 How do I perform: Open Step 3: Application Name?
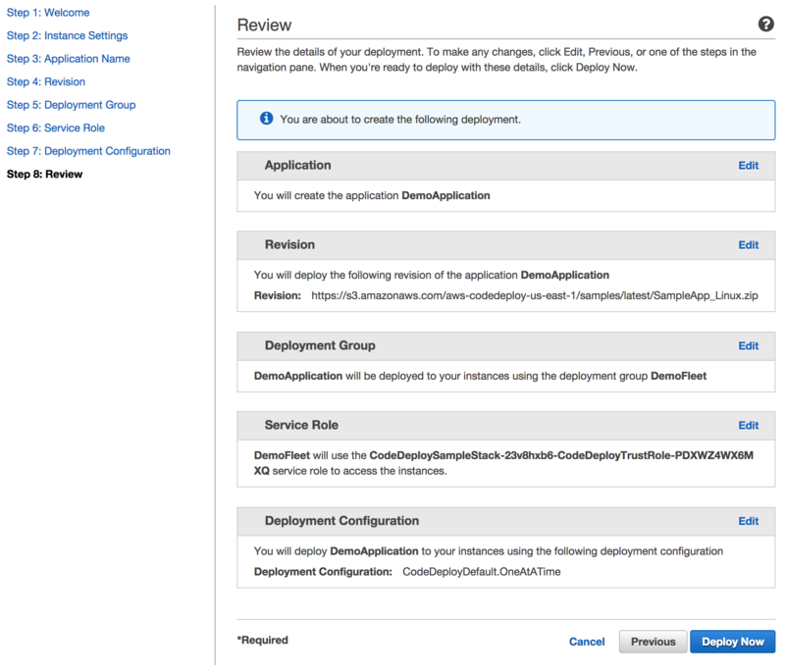coord(68,59)
